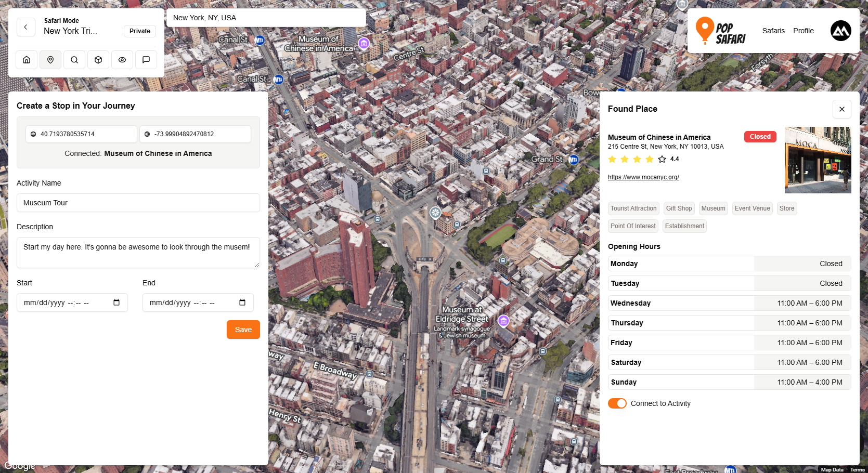Open the search tool icon
868x473 pixels.
click(74, 59)
